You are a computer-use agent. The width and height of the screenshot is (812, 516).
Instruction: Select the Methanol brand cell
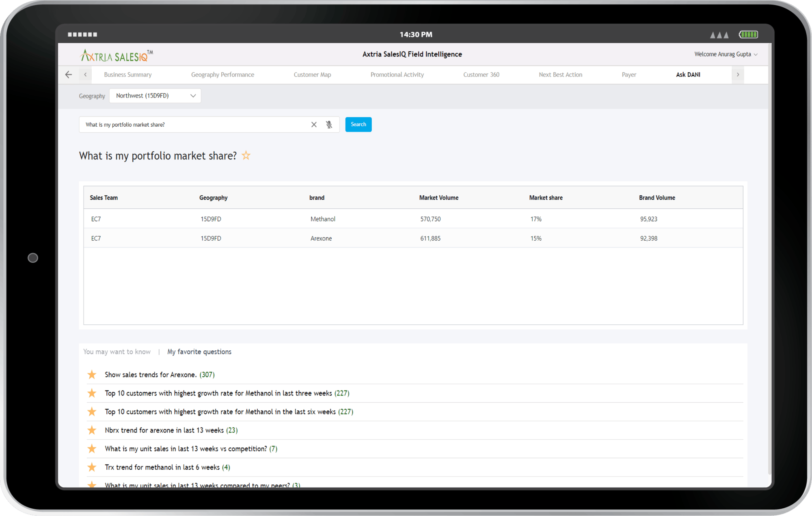pyautogui.click(x=323, y=219)
